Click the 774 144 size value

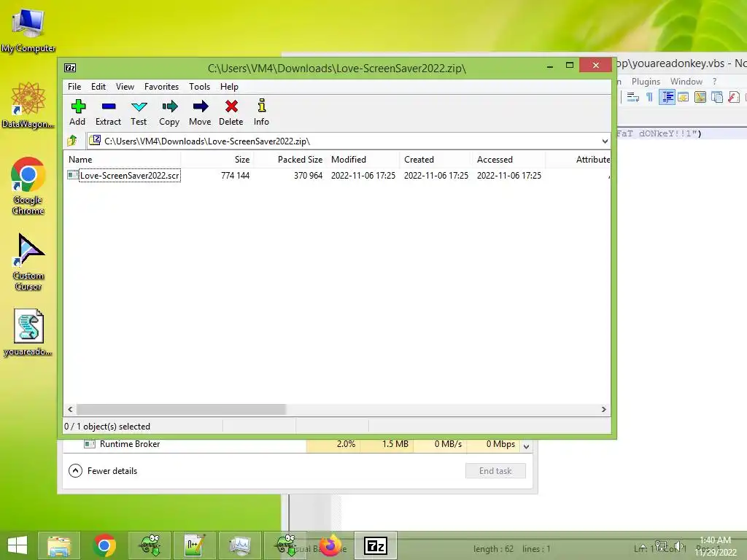pyautogui.click(x=236, y=175)
